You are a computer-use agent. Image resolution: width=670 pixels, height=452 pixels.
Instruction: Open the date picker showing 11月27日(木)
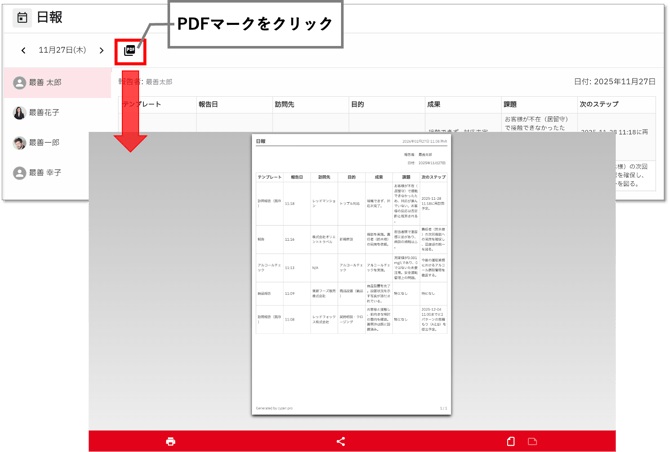click(x=62, y=50)
